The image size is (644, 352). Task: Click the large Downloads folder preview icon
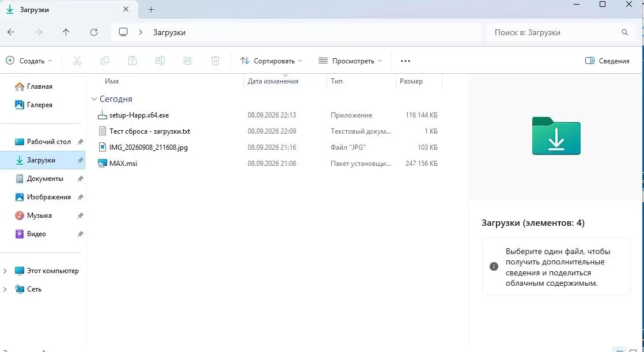click(x=556, y=135)
